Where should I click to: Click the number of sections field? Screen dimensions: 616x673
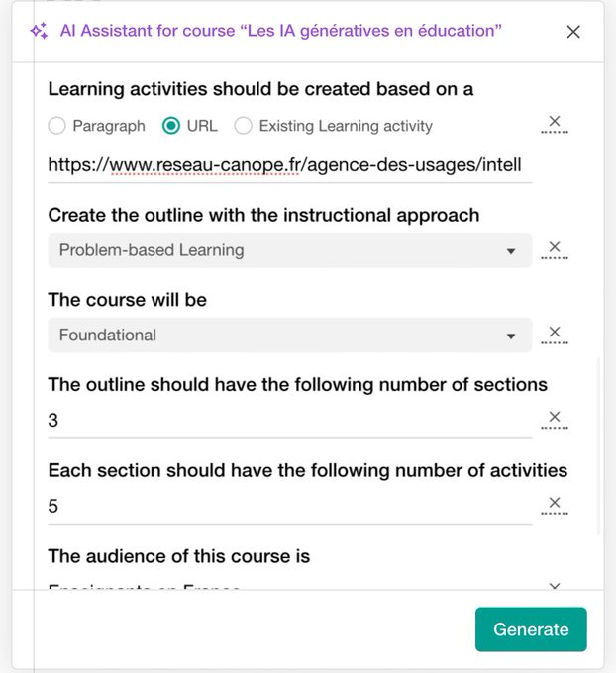[289, 421]
